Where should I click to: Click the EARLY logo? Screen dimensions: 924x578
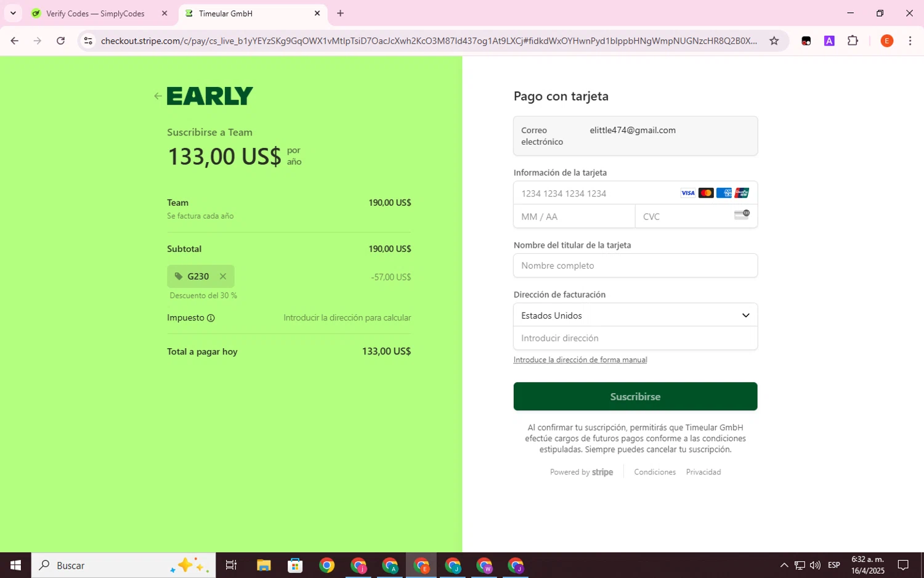210,96
